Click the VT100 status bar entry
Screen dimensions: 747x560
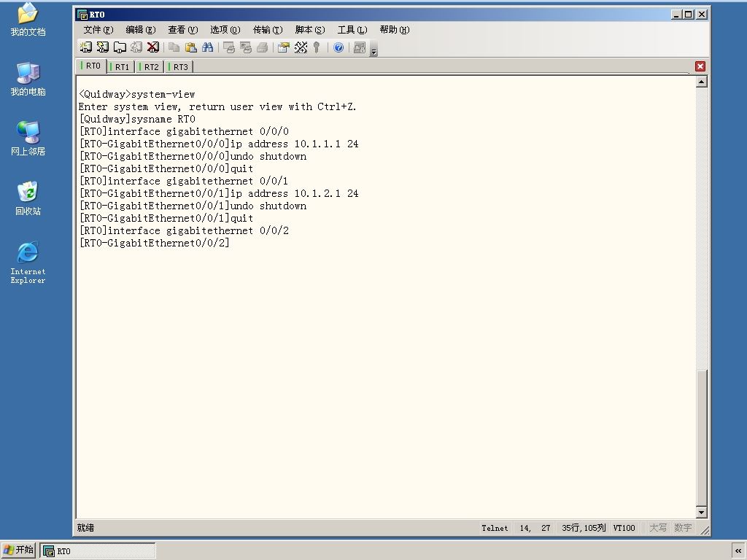[x=624, y=528]
